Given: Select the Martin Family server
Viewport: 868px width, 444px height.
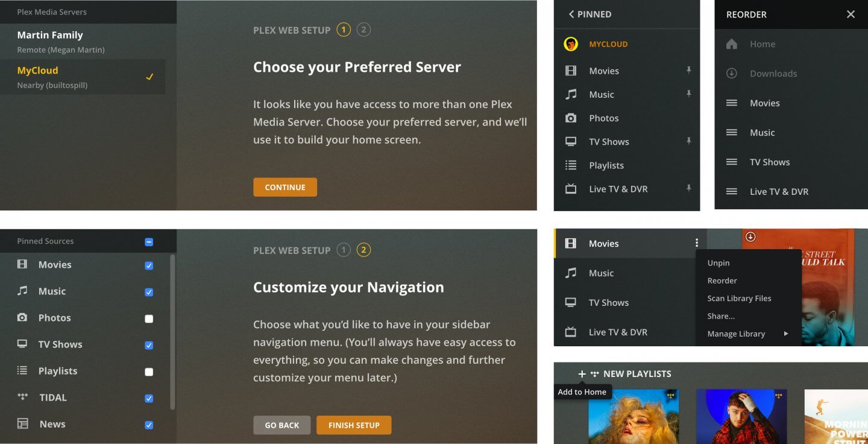Looking at the screenshot, I should coord(50,41).
